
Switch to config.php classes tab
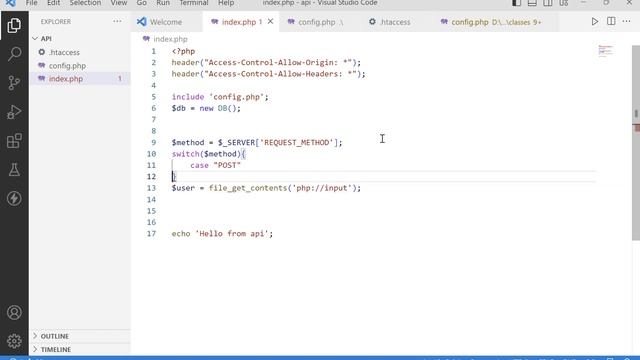pyautogui.click(x=496, y=22)
